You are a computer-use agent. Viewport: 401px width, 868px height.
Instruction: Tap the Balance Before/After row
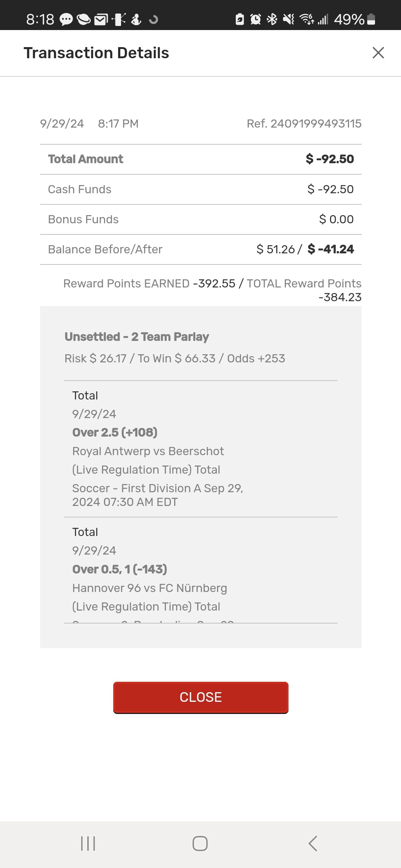(200, 249)
